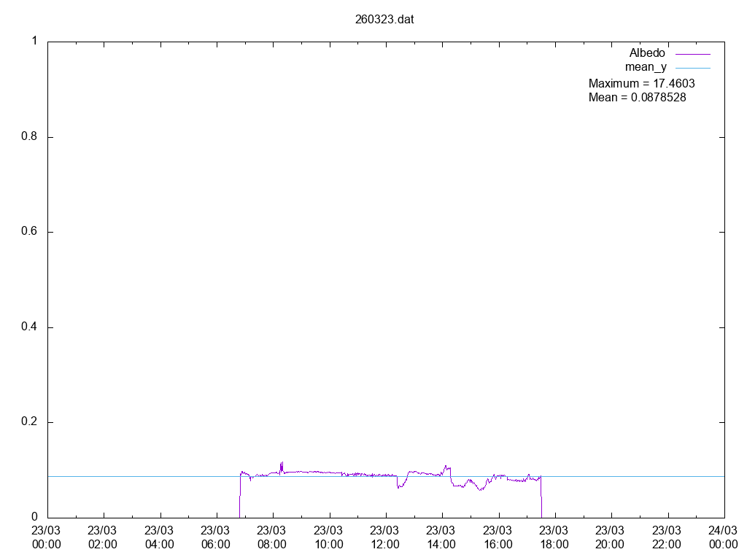Select the y-axis label 0.6
Screen dimensions: 747x560
tap(30, 232)
